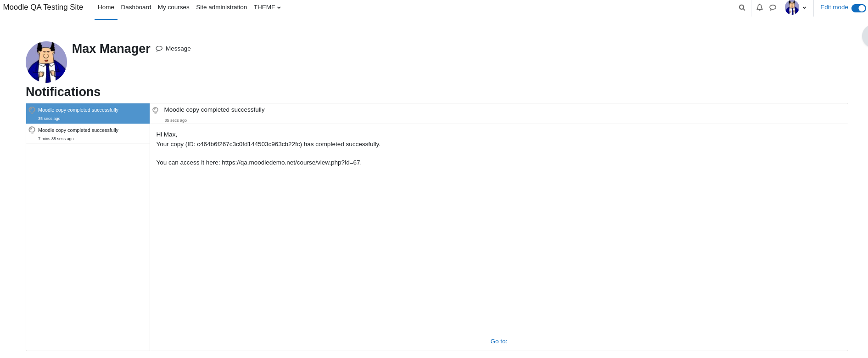The width and height of the screenshot is (868, 358).
Task: Click '7 mins 35 secs ago' timestamp
Action: 56,139
